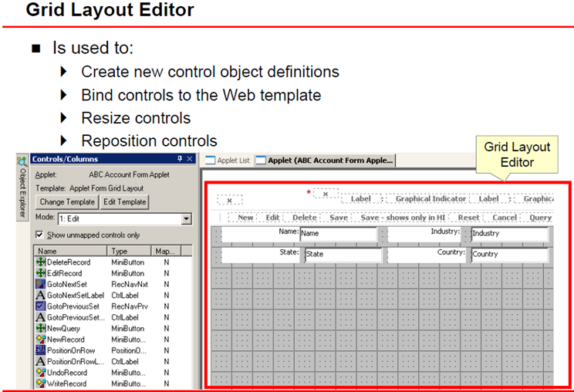
Task: Pin the Controls/Columns panel
Action: (x=180, y=158)
